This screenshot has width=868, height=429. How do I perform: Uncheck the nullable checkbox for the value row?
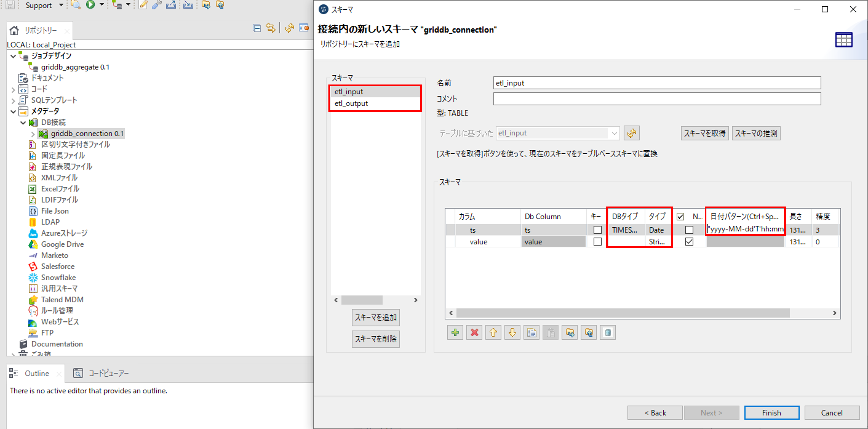click(689, 242)
